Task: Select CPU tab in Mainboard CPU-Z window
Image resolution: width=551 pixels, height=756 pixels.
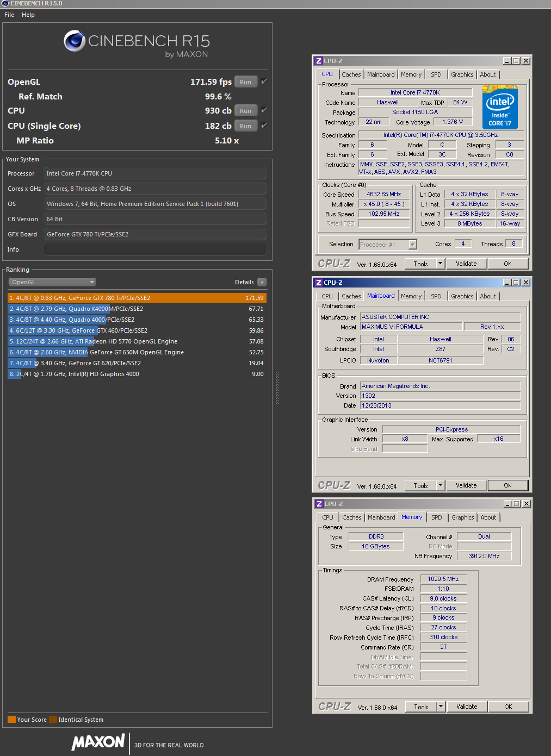Action: [x=327, y=296]
